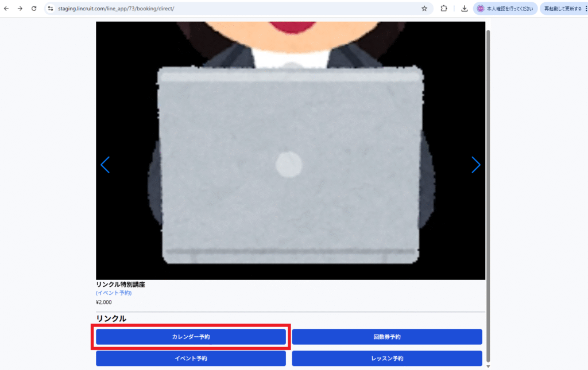Click the page vertical scrollbar thumb
This screenshot has width=588, height=370.
coord(488,196)
